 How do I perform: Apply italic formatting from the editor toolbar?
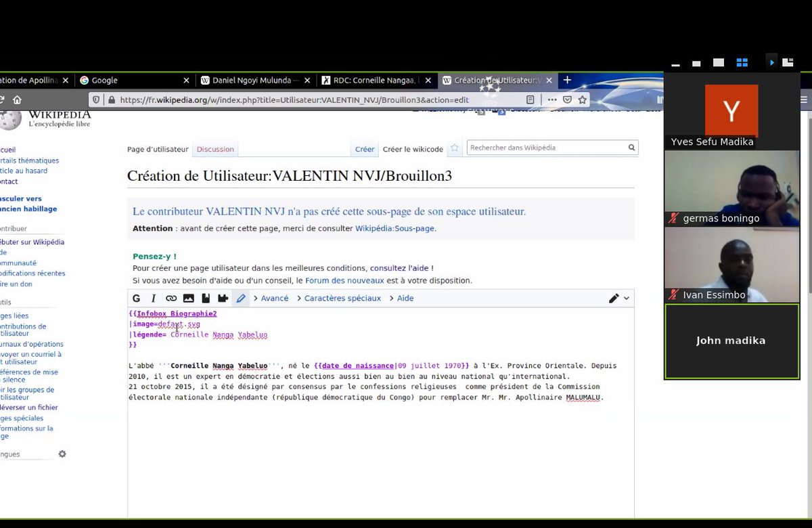coord(153,298)
